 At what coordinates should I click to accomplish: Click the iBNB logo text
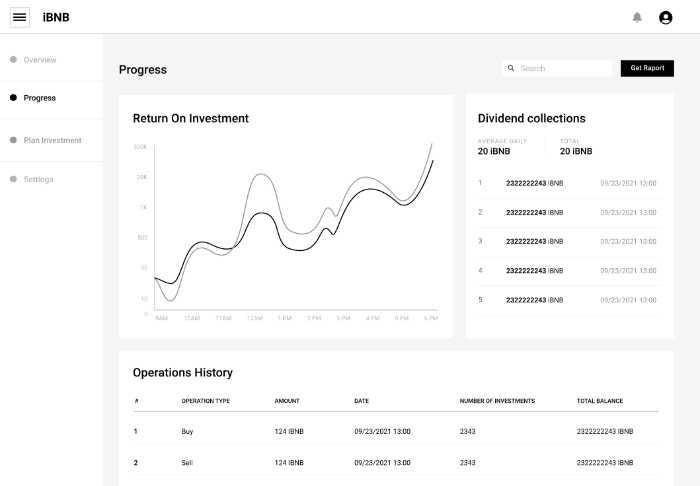(56, 17)
